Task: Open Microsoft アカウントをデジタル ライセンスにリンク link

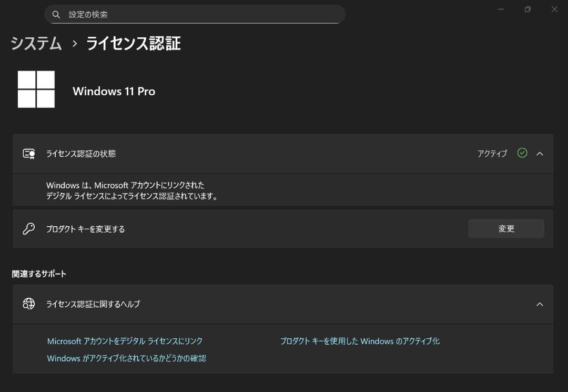Action: [x=125, y=341]
